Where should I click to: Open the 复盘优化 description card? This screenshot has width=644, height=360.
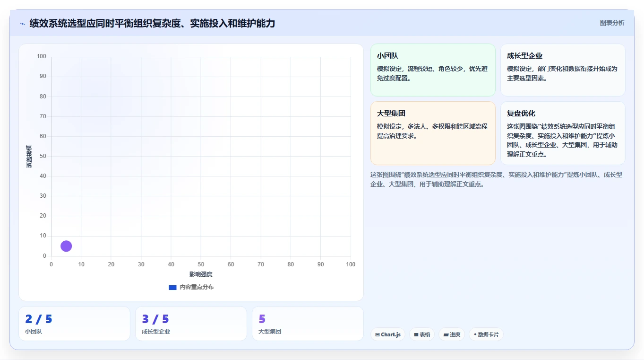point(563,133)
